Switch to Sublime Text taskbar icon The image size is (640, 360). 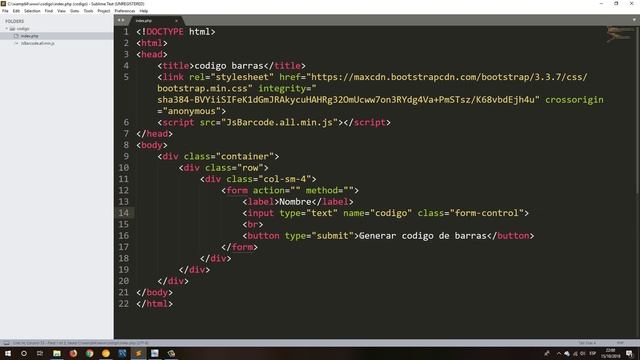[138, 353]
